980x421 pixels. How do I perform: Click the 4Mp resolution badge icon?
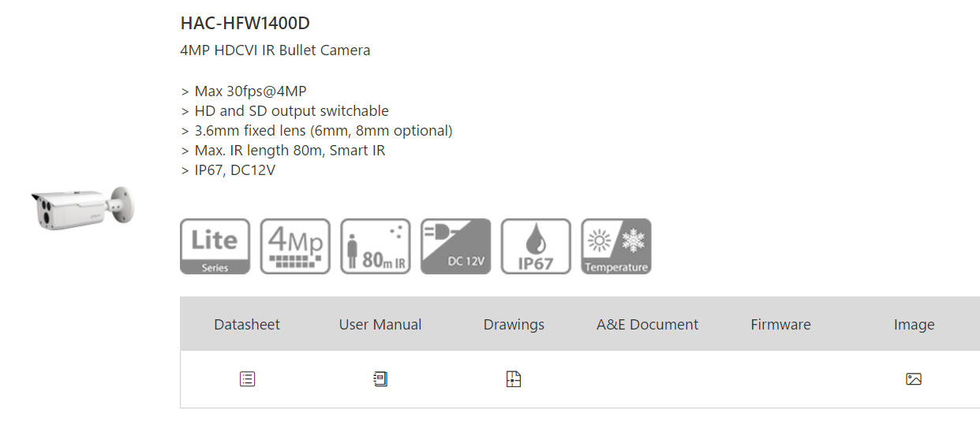(295, 247)
